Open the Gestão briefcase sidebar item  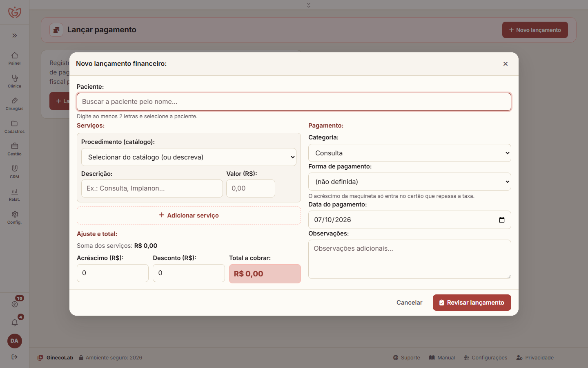pos(15,149)
